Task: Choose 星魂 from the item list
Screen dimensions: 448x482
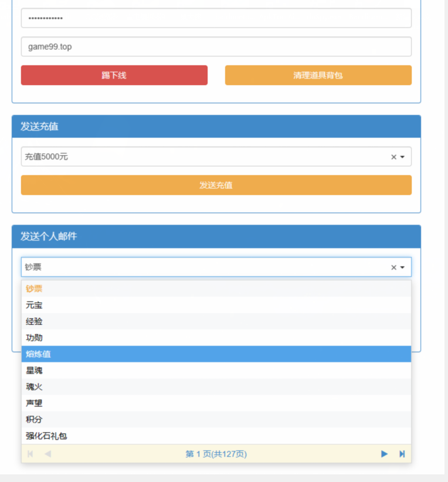Action: click(34, 371)
